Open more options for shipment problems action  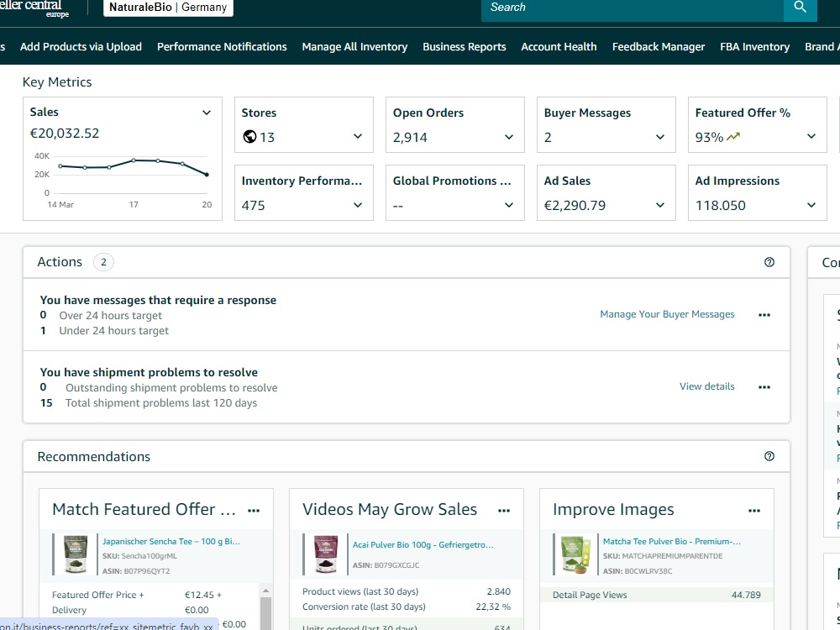[x=764, y=387]
